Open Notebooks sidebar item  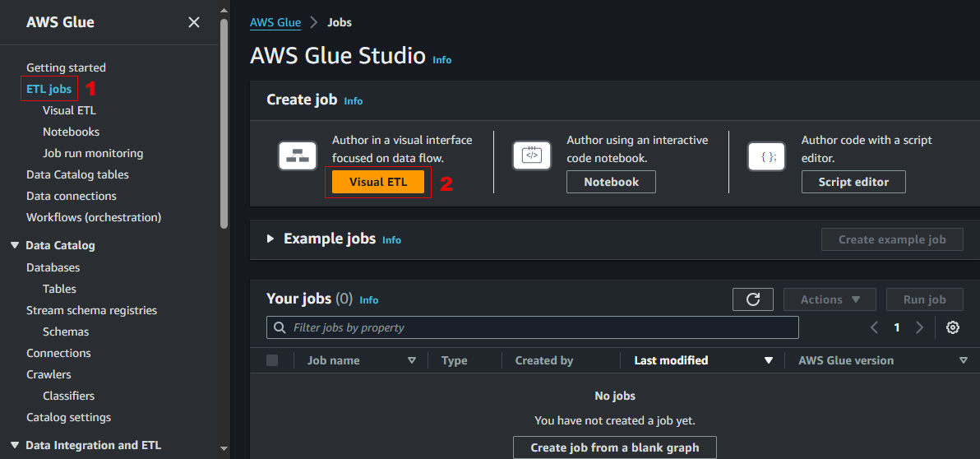72,132
